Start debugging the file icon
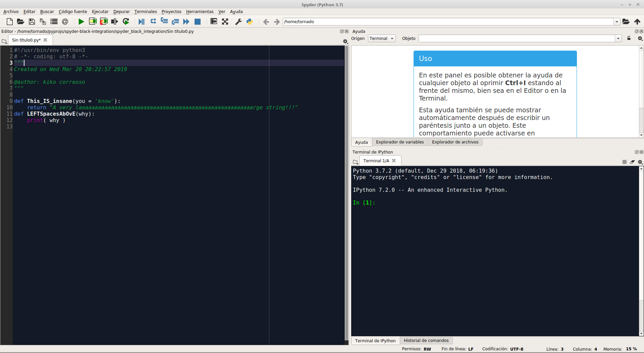Viewport: 644px width, 353px height. pos(142,21)
